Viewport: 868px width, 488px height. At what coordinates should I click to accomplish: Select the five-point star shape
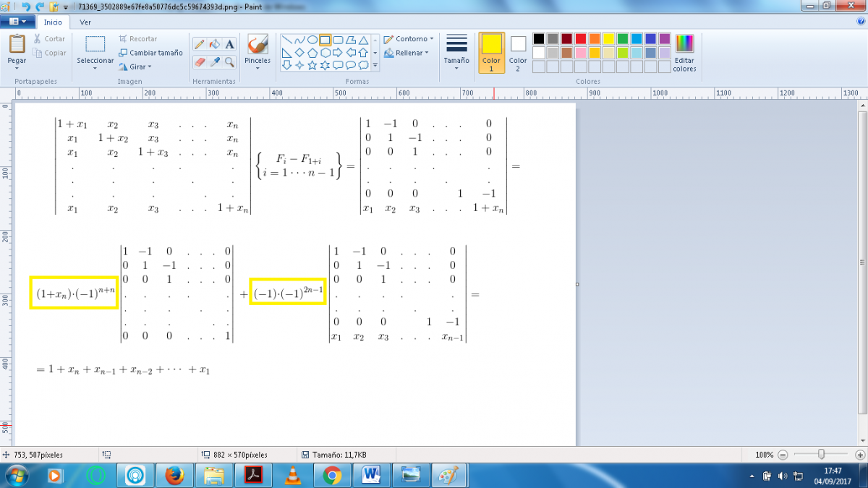click(312, 65)
